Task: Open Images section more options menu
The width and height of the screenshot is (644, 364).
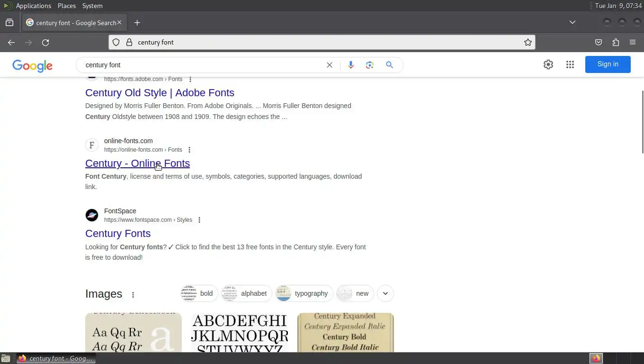Action: (x=133, y=295)
